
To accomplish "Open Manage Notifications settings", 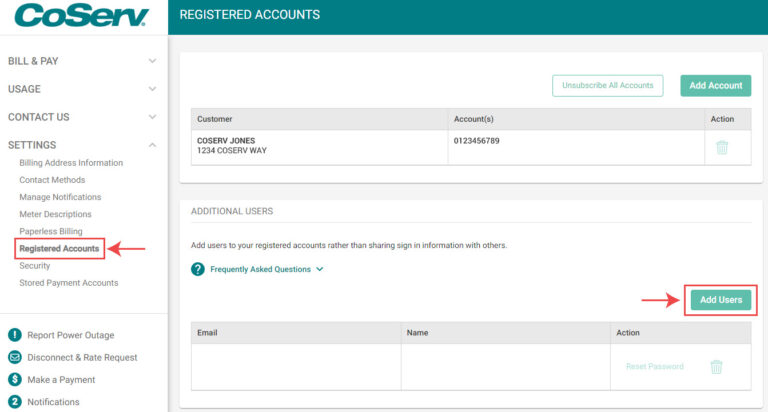I will (60, 197).
